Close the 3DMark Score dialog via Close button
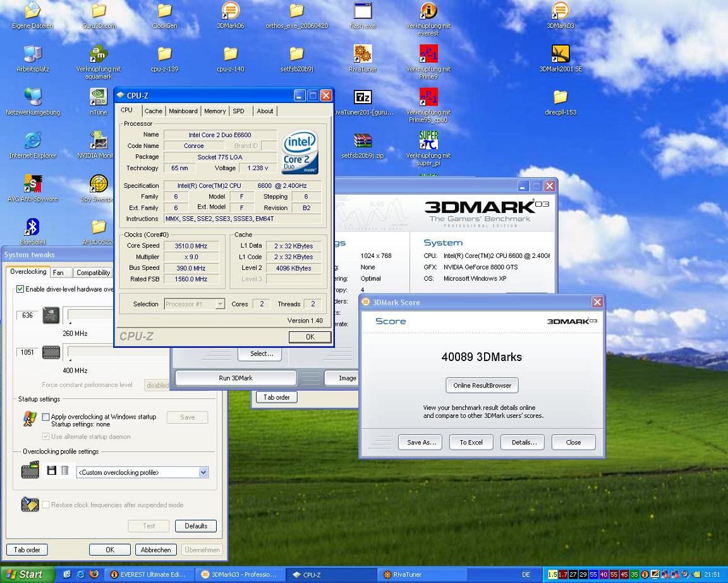Image resolution: width=728 pixels, height=583 pixels. (573, 442)
